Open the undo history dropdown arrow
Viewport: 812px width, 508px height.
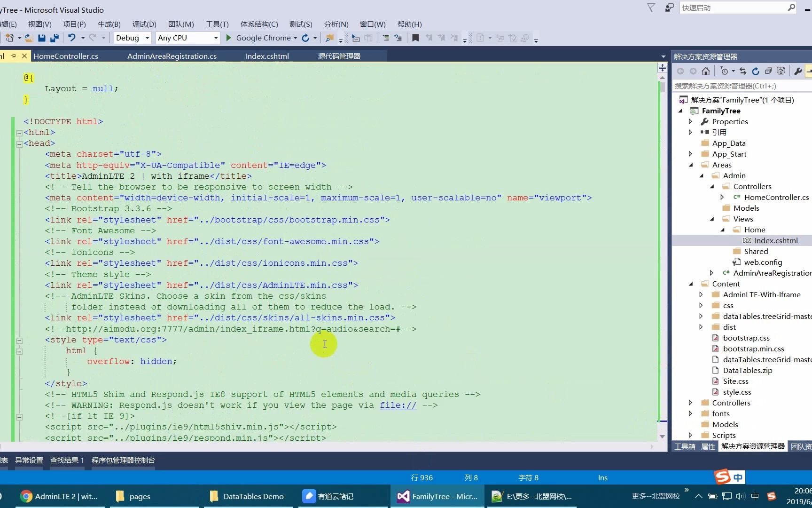[x=83, y=38]
